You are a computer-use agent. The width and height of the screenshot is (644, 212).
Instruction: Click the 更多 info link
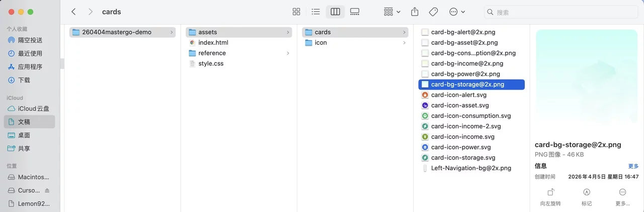coord(633,166)
